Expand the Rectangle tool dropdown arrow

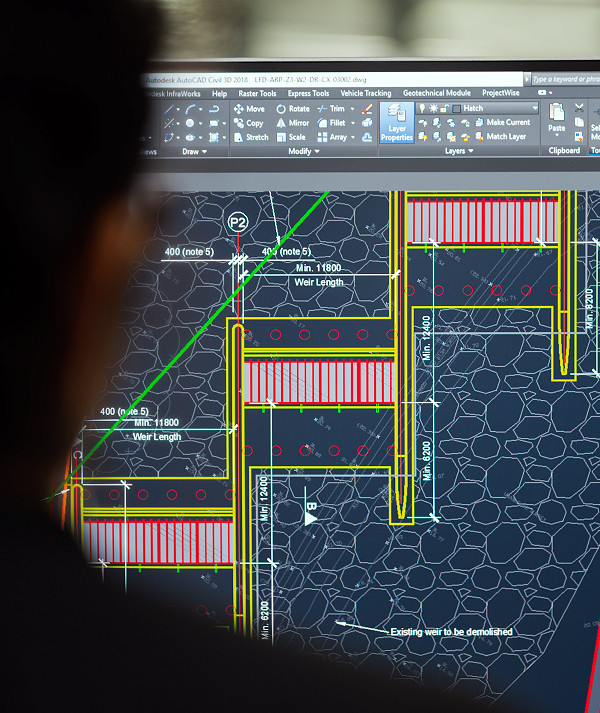coord(224,124)
